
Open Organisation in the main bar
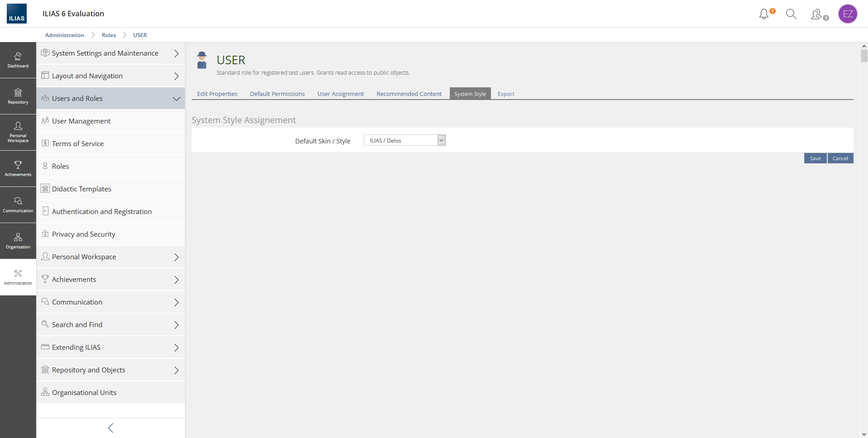18,241
